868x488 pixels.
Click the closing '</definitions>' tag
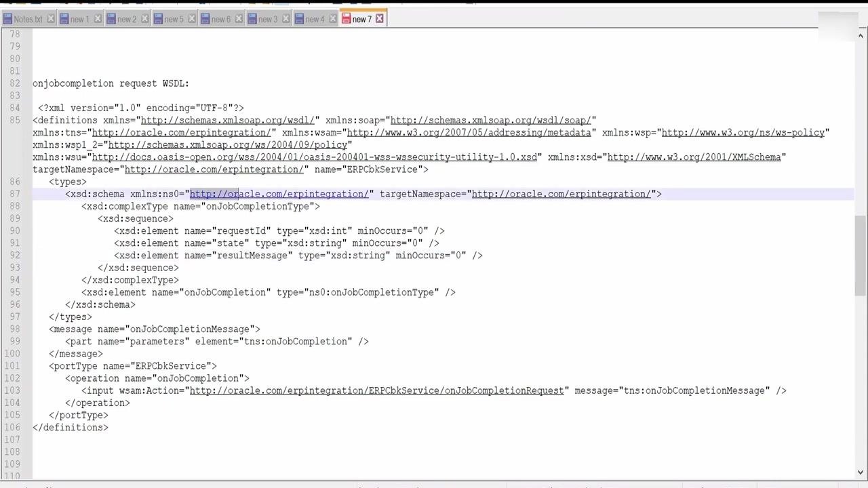pos(71,428)
